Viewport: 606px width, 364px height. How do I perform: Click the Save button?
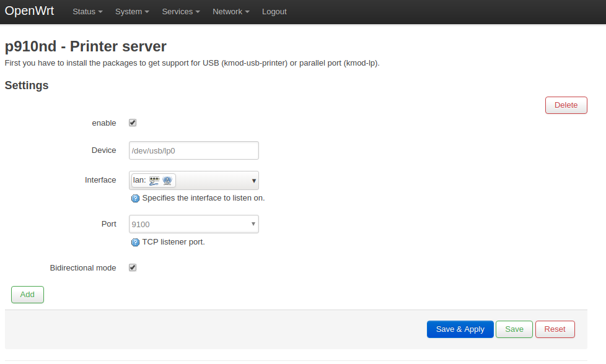(x=514, y=329)
